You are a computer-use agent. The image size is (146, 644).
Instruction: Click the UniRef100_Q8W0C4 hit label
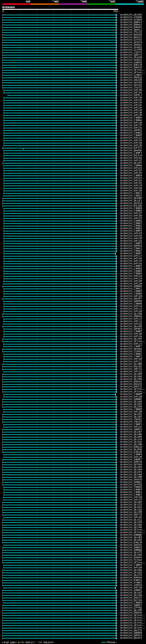131,22
